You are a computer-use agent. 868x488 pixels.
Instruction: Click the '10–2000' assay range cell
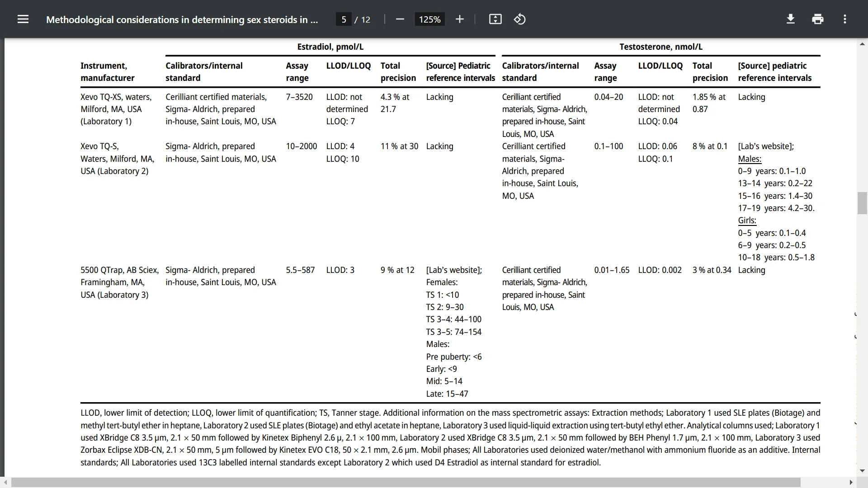302,146
